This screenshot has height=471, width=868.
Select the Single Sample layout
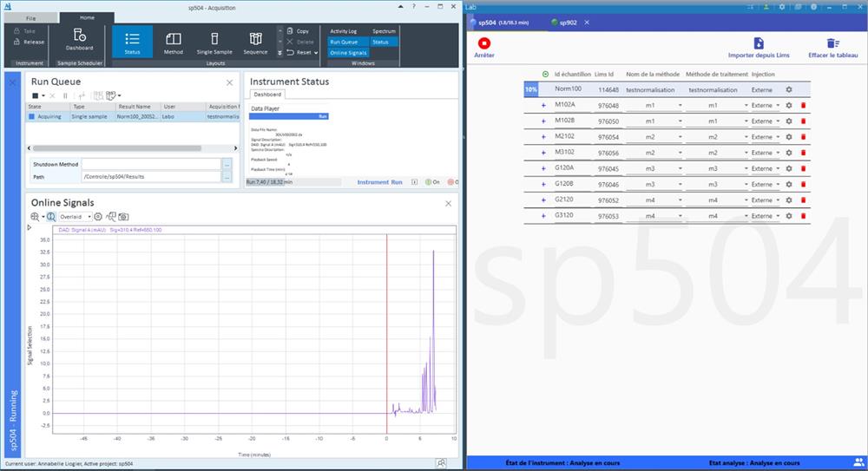click(x=214, y=43)
